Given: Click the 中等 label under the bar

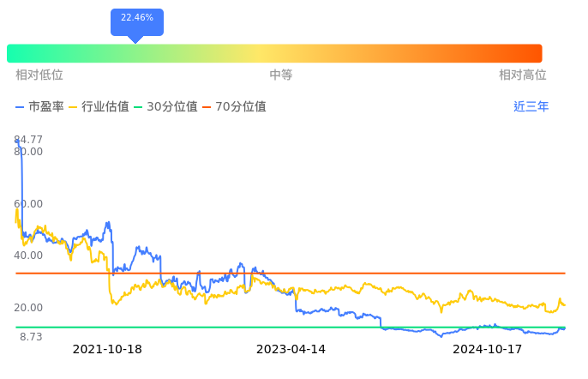Looking at the screenshot, I should click(x=281, y=75).
